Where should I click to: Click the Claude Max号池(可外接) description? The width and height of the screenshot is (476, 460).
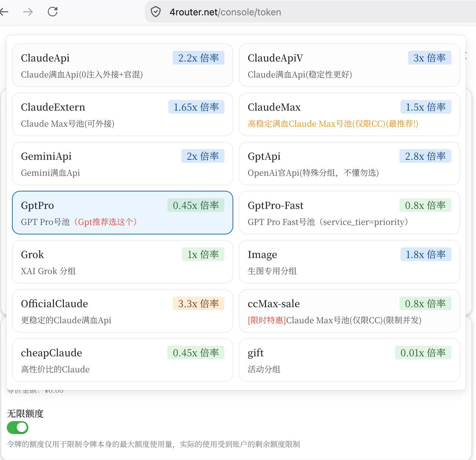coord(68,124)
